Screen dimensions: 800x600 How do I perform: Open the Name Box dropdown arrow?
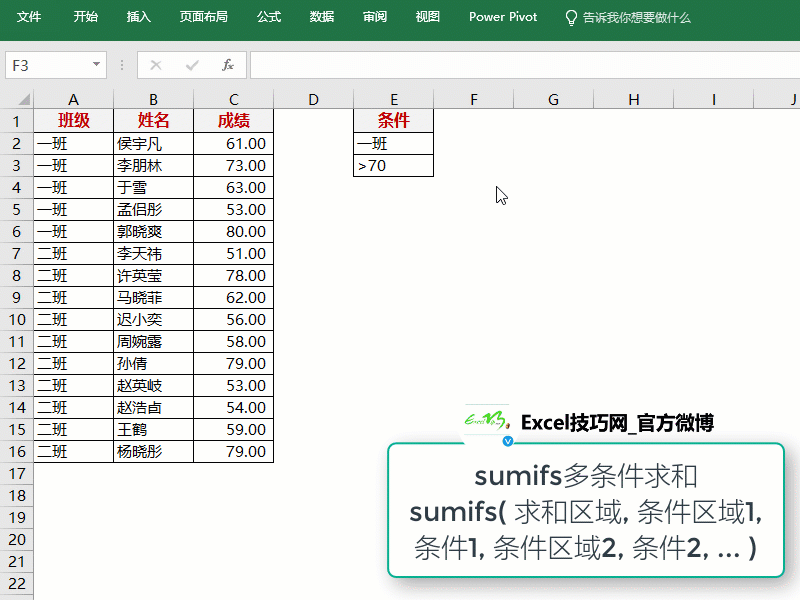click(x=94, y=64)
